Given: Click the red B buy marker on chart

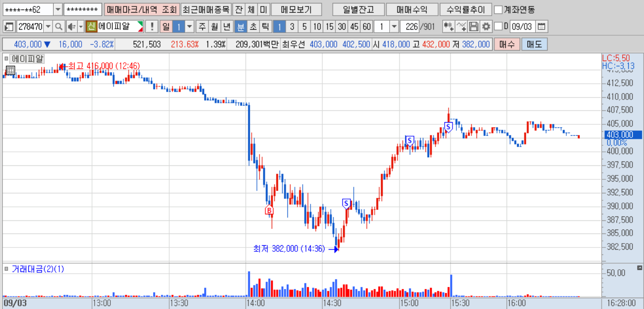Looking at the screenshot, I should tap(269, 211).
